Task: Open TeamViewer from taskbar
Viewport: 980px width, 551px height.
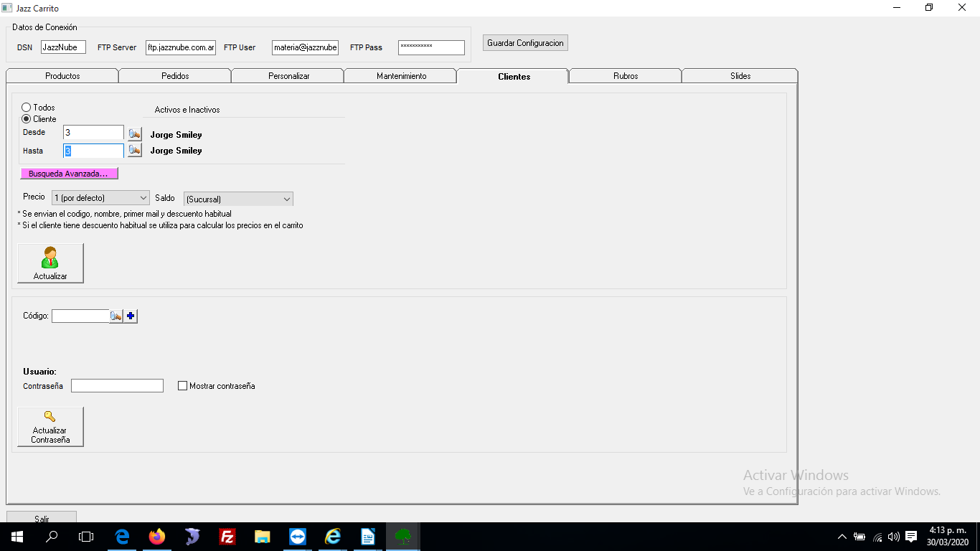Action: pyautogui.click(x=298, y=537)
